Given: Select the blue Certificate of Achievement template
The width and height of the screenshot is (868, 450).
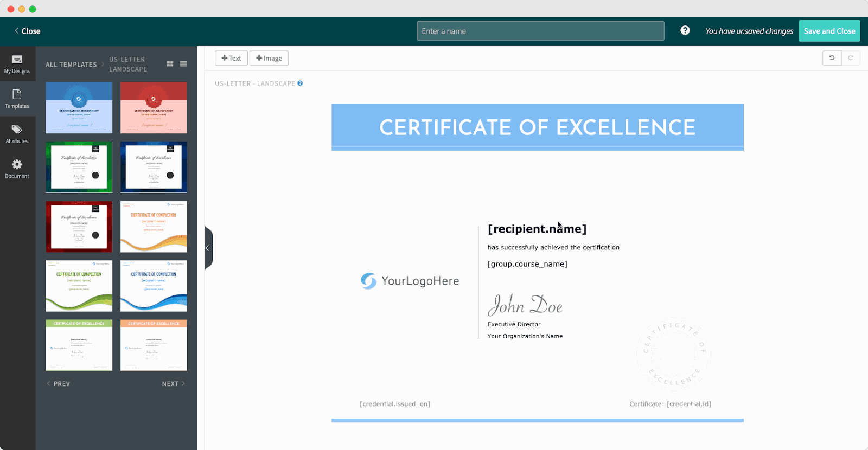Looking at the screenshot, I should pos(79,108).
